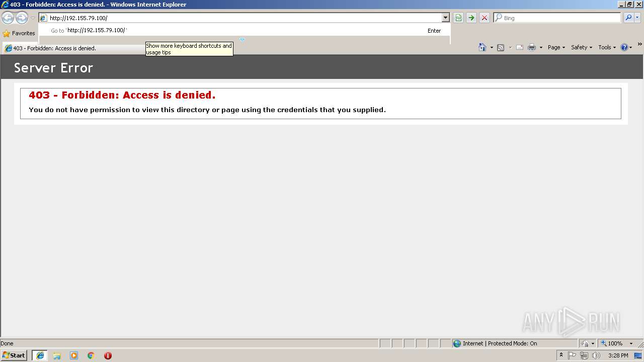Select the 'Go to http://192.155.79.100/' suggestion
Viewport: 644px width, 362px height.
click(x=245, y=31)
